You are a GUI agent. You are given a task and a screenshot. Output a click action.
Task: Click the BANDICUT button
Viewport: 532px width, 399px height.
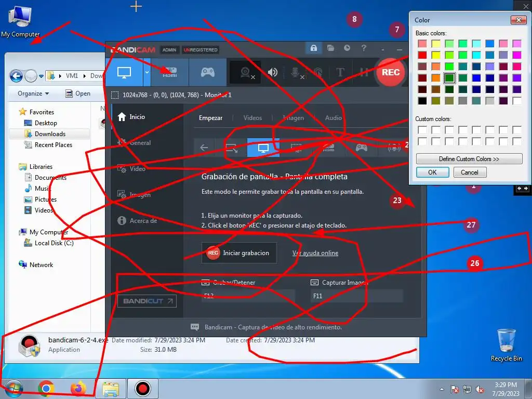tap(147, 301)
